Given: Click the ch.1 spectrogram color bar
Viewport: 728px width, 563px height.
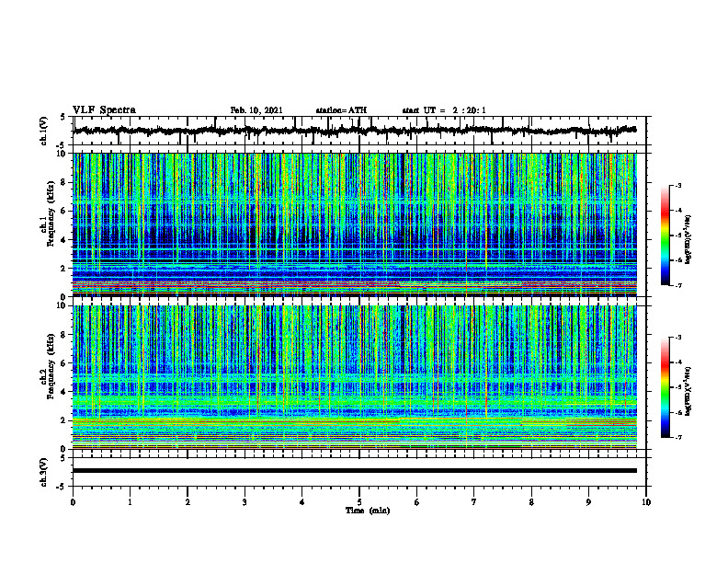Looking at the screenshot, I should pos(665,236).
